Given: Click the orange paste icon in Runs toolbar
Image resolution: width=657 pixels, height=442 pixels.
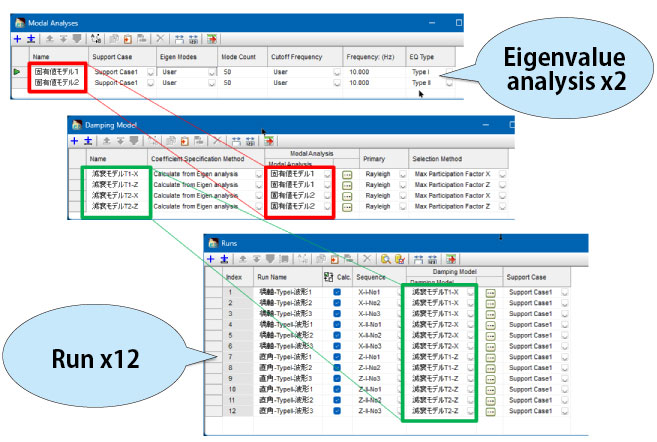Looking at the screenshot, I should coord(334,259).
